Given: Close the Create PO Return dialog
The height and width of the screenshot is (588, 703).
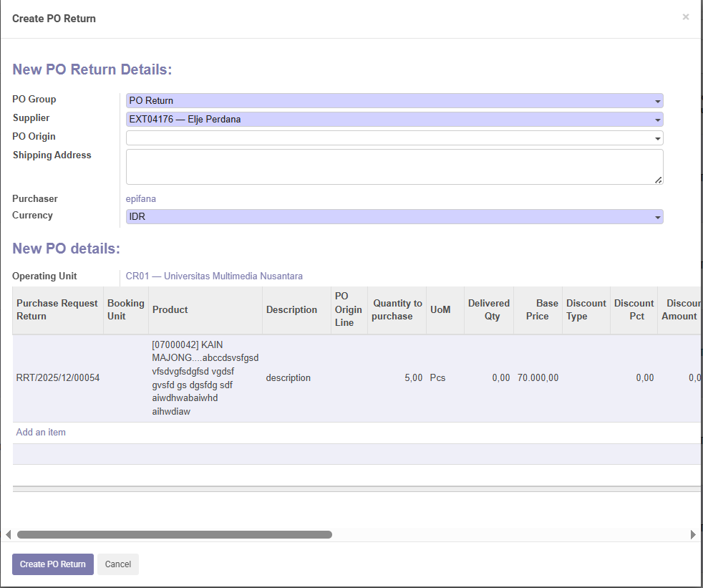Looking at the screenshot, I should pyautogui.click(x=685, y=17).
